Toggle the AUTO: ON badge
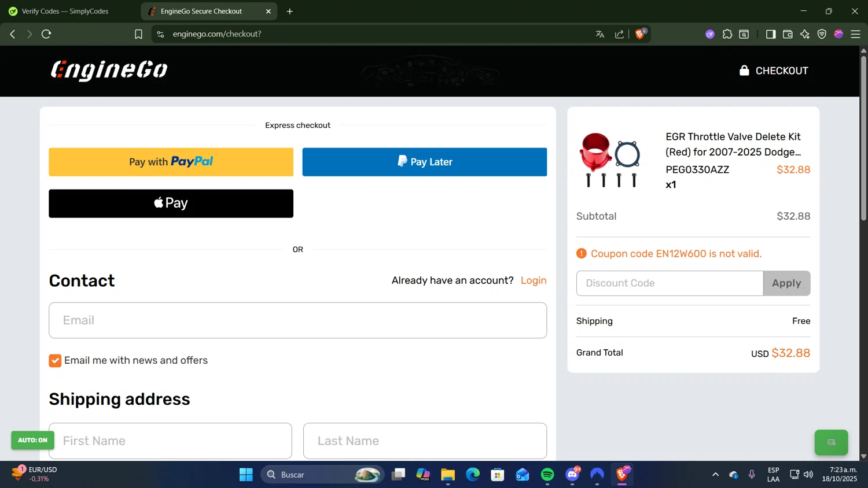 (32, 440)
